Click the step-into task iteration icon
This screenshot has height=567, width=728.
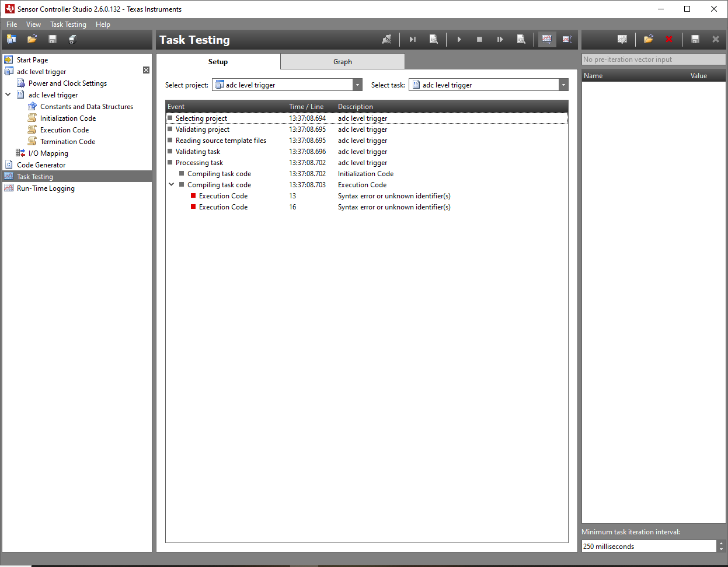click(413, 39)
